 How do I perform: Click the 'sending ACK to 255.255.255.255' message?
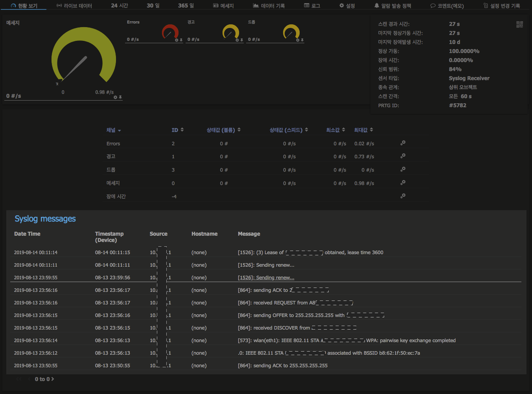click(x=283, y=365)
